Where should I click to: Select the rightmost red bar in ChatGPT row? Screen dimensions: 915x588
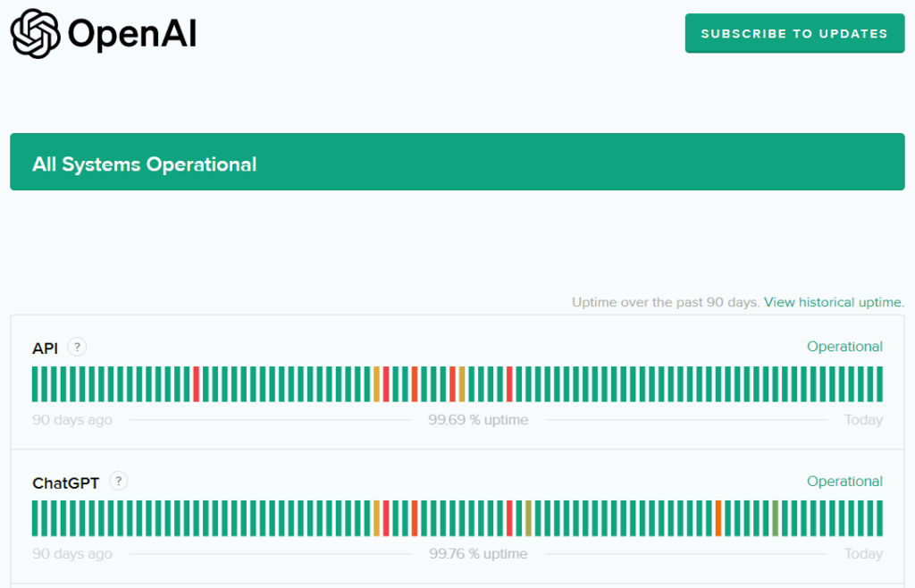click(509, 518)
